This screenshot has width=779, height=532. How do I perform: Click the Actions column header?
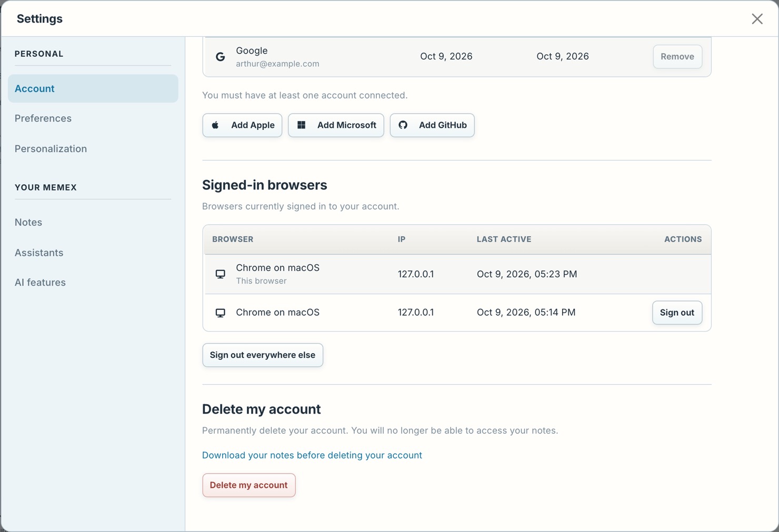click(683, 239)
